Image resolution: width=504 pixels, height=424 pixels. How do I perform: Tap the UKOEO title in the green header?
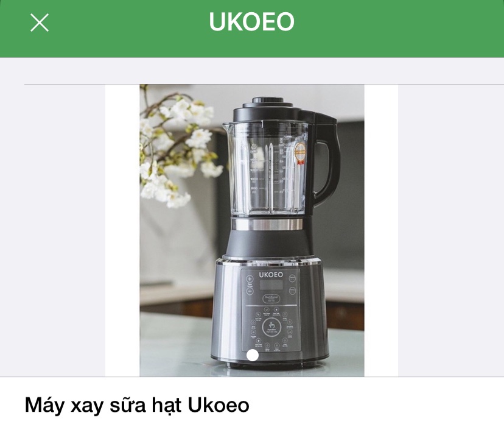pos(251,22)
